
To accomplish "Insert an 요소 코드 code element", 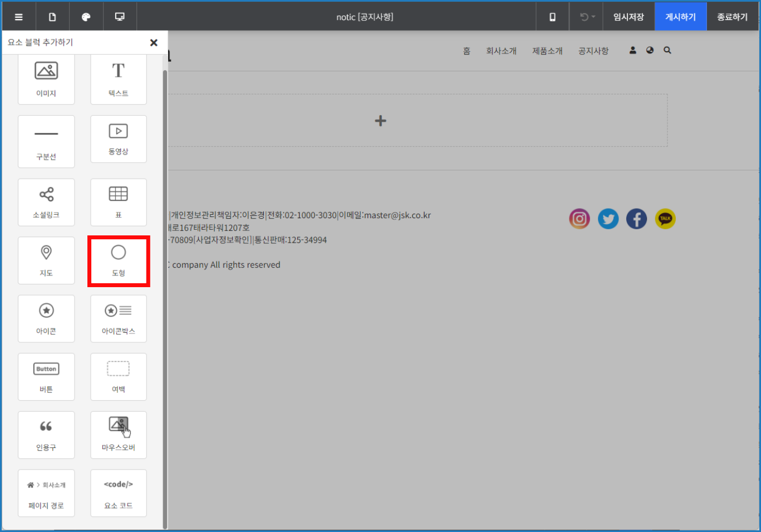I will pos(119,493).
